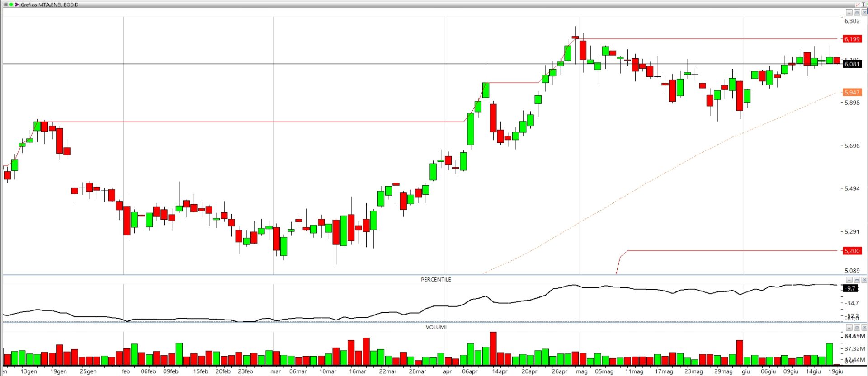Click the 06apr date label

coord(470,371)
